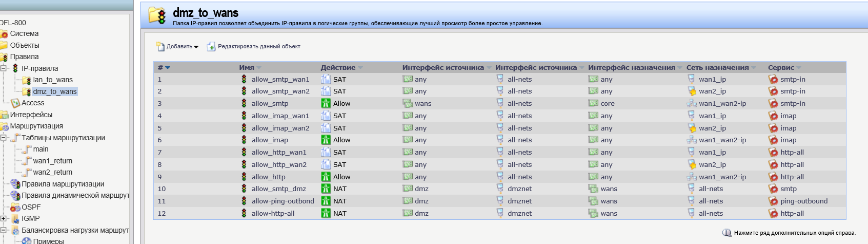
Task: Collapse the IP-правила tree node
Action: [x=3, y=68]
